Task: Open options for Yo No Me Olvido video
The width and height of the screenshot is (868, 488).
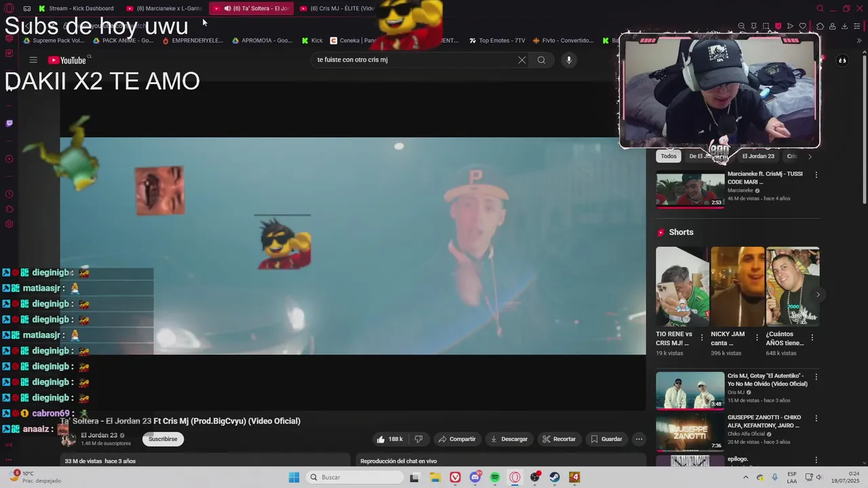Action: pyautogui.click(x=816, y=377)
